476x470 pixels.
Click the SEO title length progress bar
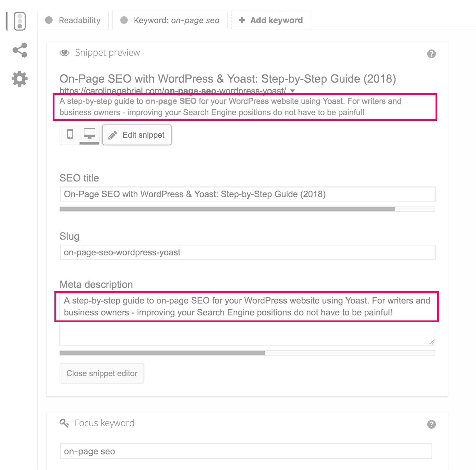[x=247, y=209]
